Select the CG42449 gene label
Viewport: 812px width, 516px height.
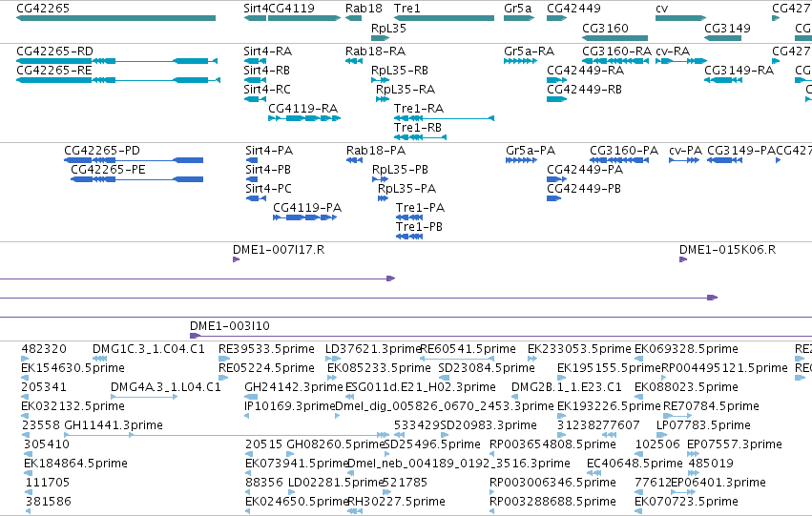[x=573, y=9]
